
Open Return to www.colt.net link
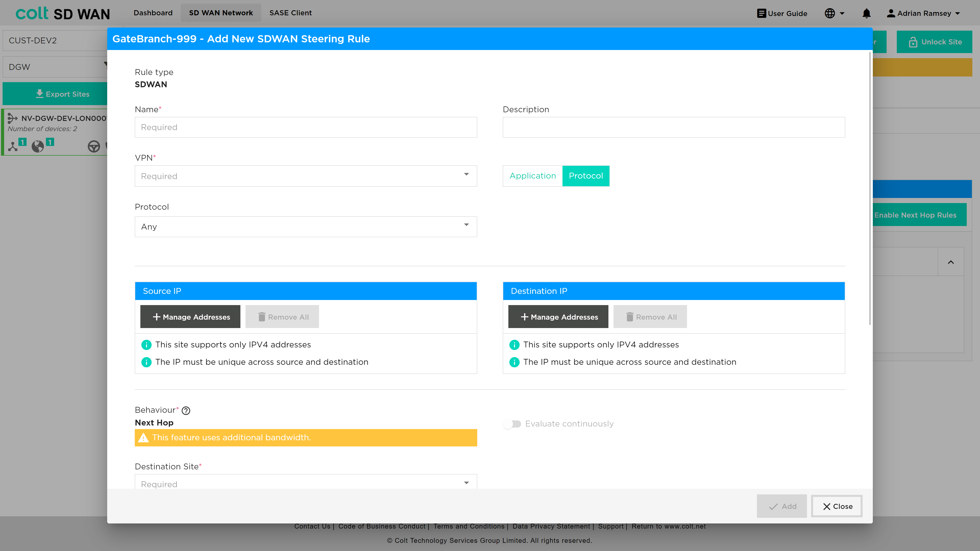point(669,526)
